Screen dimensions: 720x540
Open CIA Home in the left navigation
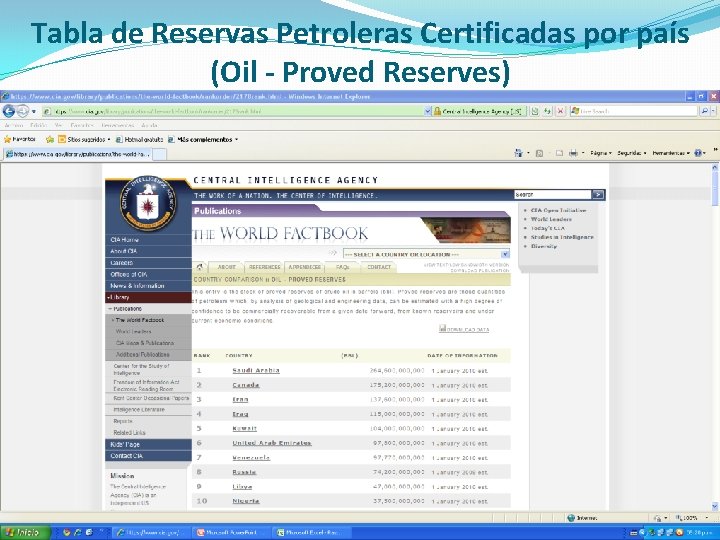pos(148,240)
